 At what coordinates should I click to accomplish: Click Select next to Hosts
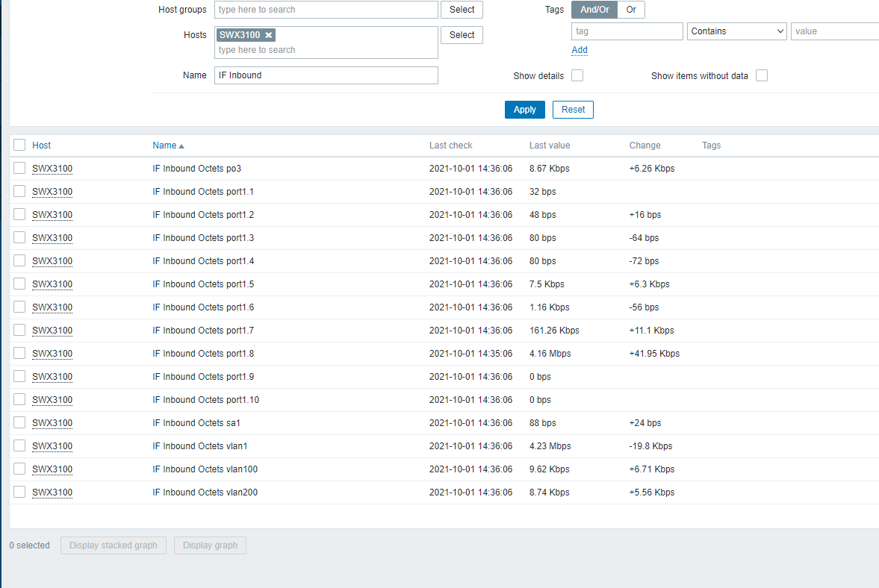point(462,35)
